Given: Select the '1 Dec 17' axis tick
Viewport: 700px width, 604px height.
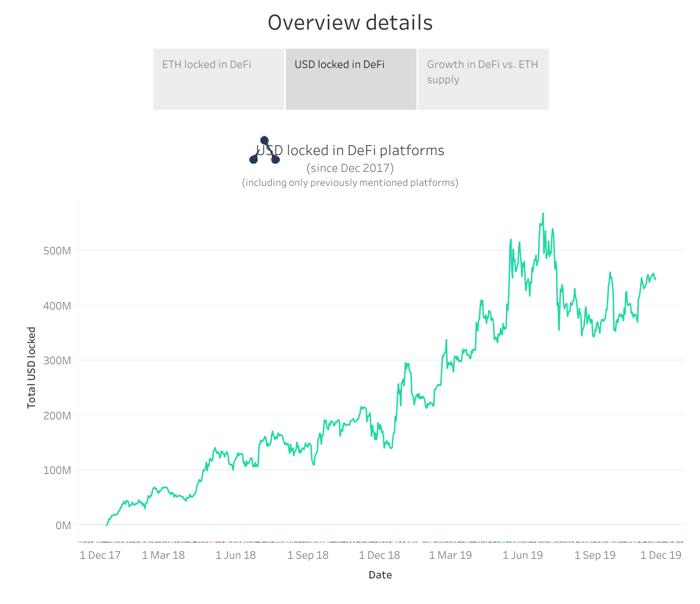Looking at the screenshot, I should click(100, 555).
